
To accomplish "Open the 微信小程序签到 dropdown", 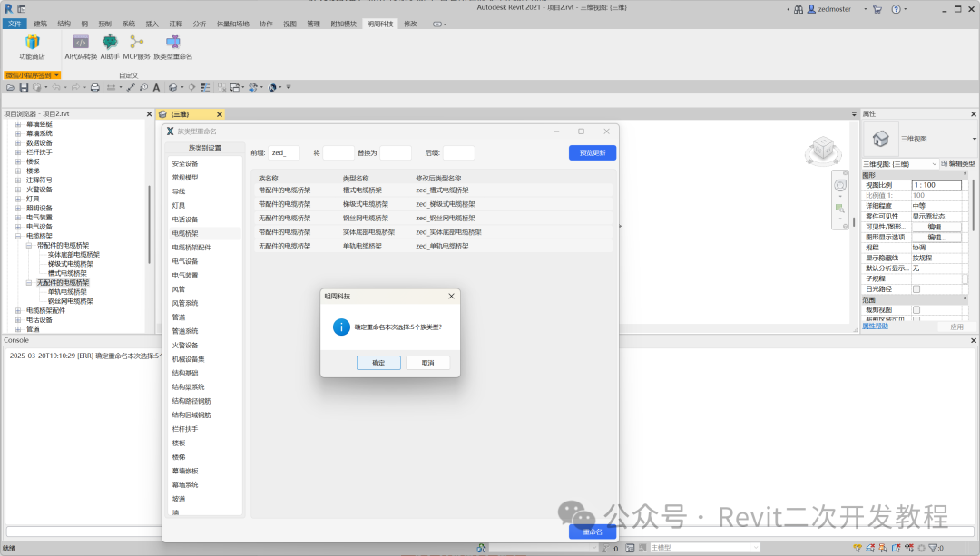I will coord(32,75).
